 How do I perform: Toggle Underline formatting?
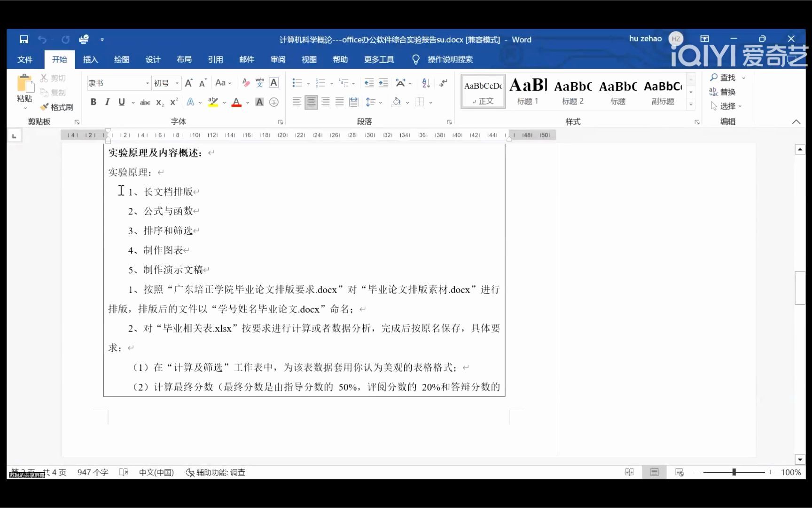pyautogui.click(x=122, y=102)
